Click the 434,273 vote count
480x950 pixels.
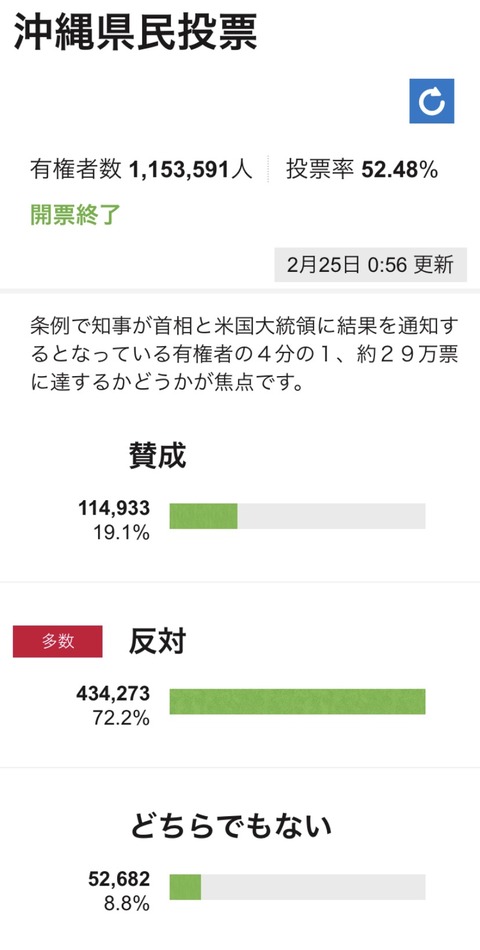(x=113, y=694)
